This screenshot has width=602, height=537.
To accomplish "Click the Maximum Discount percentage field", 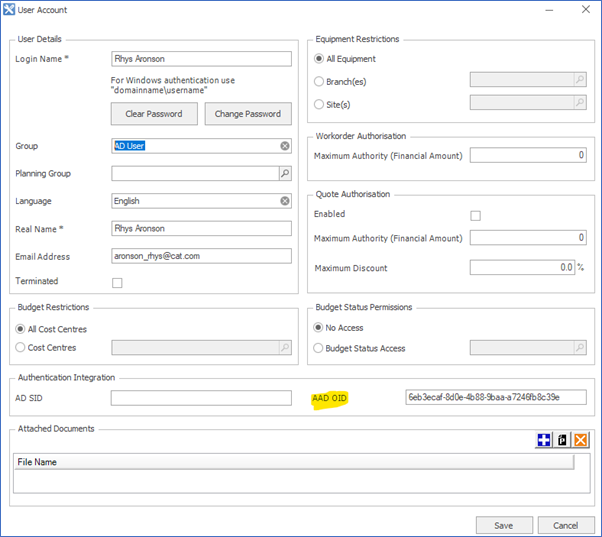I will click(522, 267).
